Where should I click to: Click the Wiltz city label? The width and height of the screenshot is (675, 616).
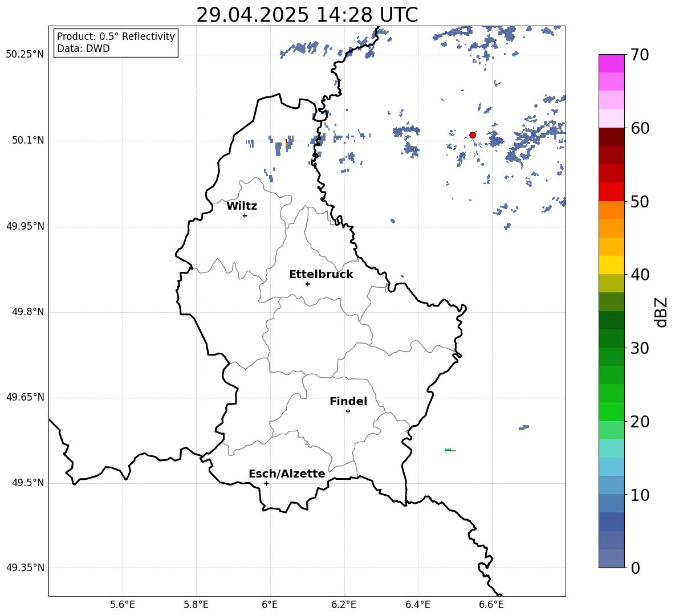click(x=242, y=206)
